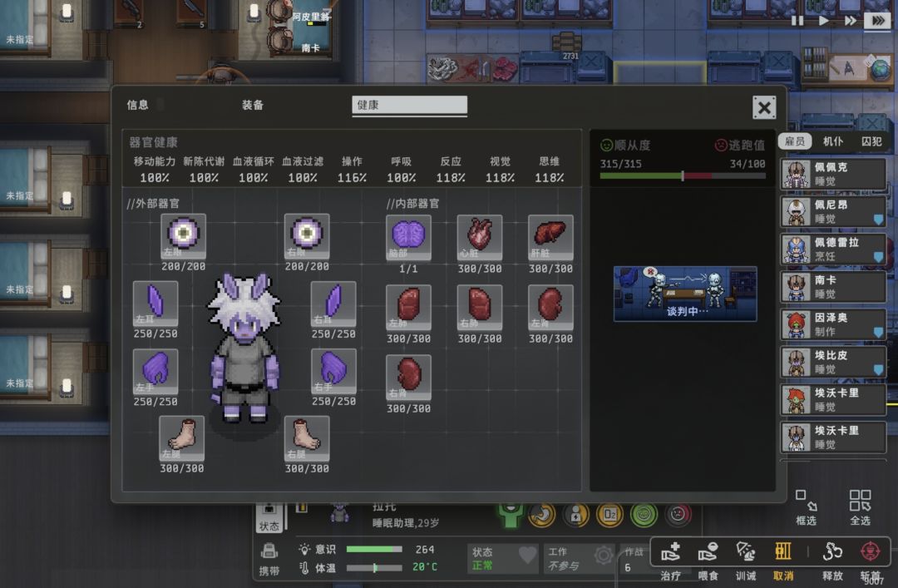The image size is (898, 588).
Task: Click the orange 取消 cancel action icon
Action: 783,551
